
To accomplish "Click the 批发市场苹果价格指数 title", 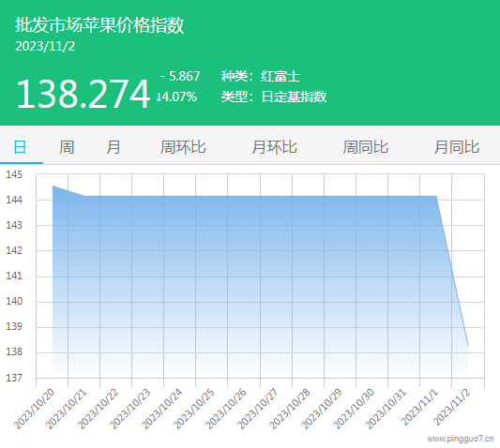I will coord(99,25).
